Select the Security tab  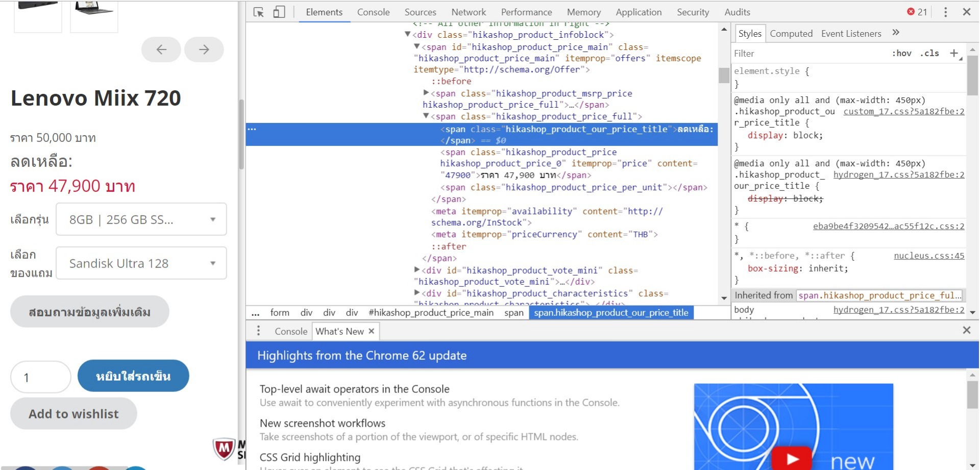pos(693,12)
